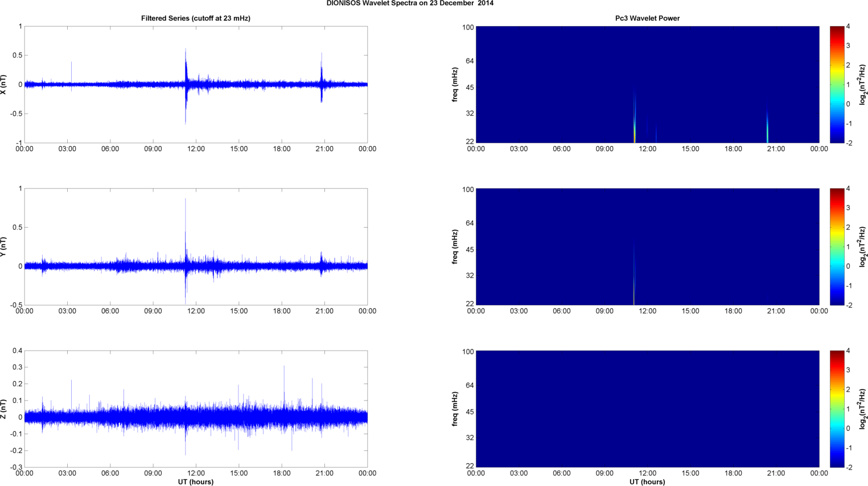The image size is (868, 486).
Task: Click the 'Y (nT)' axis label
Action: coord(3,246)
